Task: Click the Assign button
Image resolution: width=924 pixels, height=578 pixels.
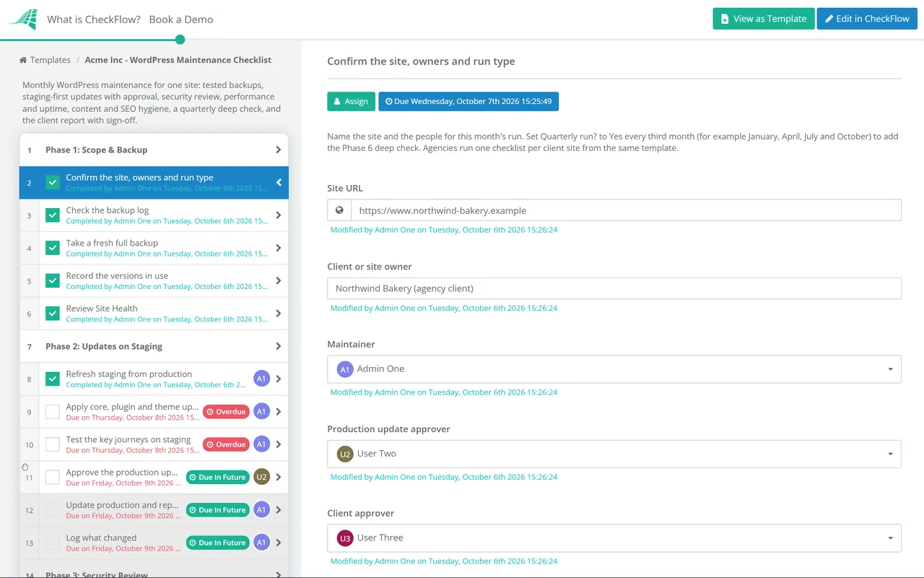Action: click(352, 101)
